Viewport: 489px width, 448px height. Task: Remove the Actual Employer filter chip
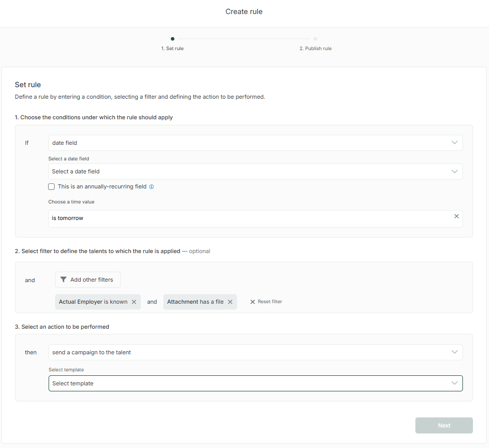coord(134,302)
